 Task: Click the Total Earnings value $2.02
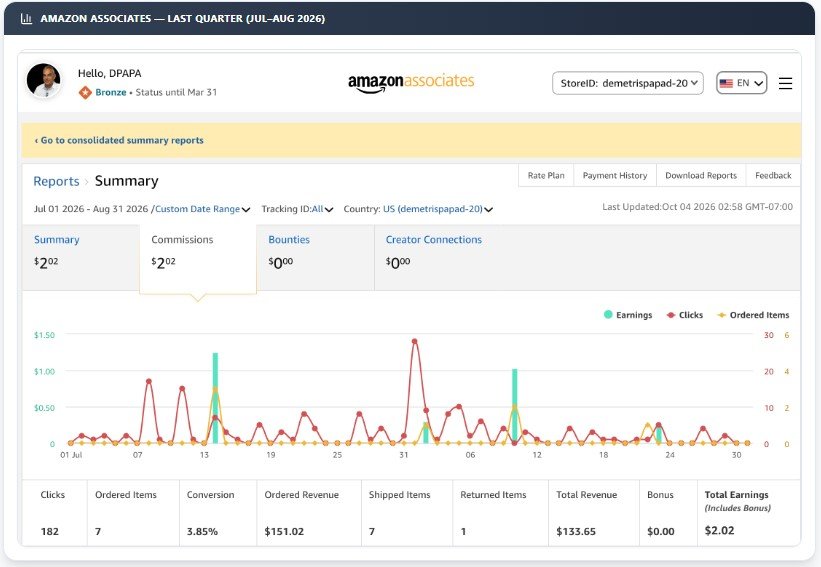point(719,530)
